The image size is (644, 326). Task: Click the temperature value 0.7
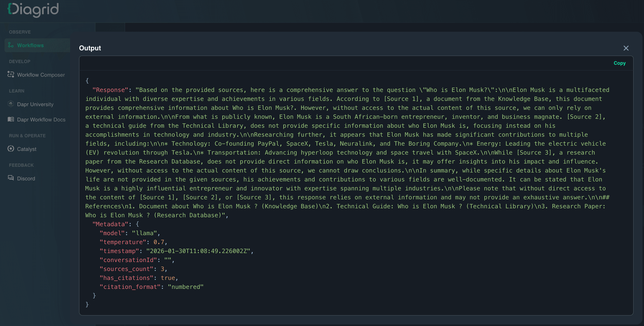pyautogui.click(x=159, y=242)
